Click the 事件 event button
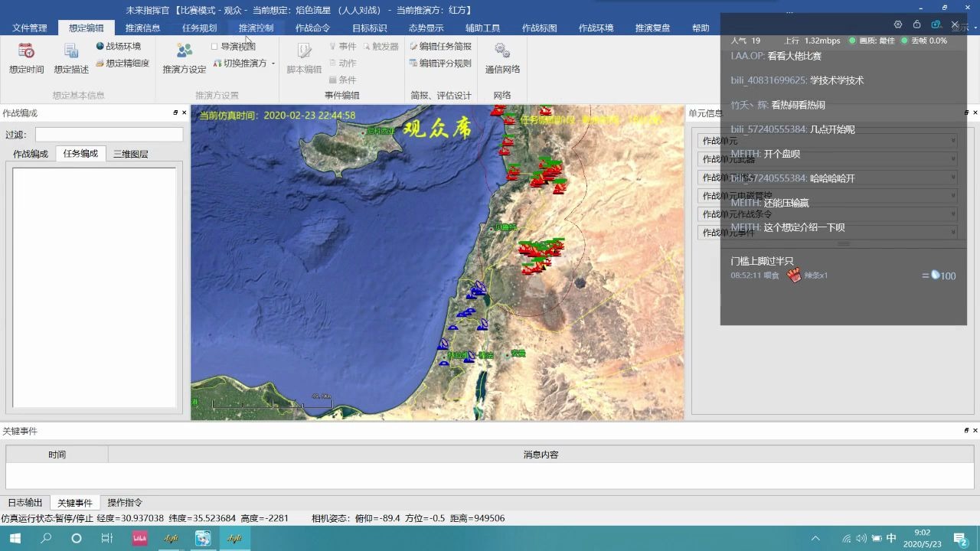This screenshot has width=980, height=551. [x=342, y=46]
